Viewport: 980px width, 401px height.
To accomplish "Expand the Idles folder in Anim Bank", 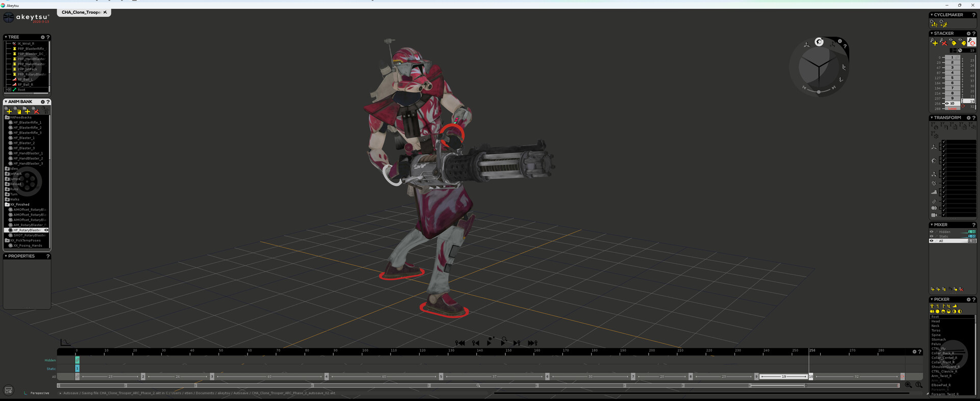I will 7,168.
